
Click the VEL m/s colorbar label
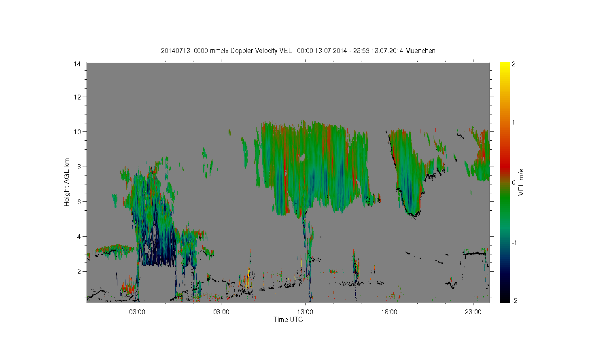point(521,182)
